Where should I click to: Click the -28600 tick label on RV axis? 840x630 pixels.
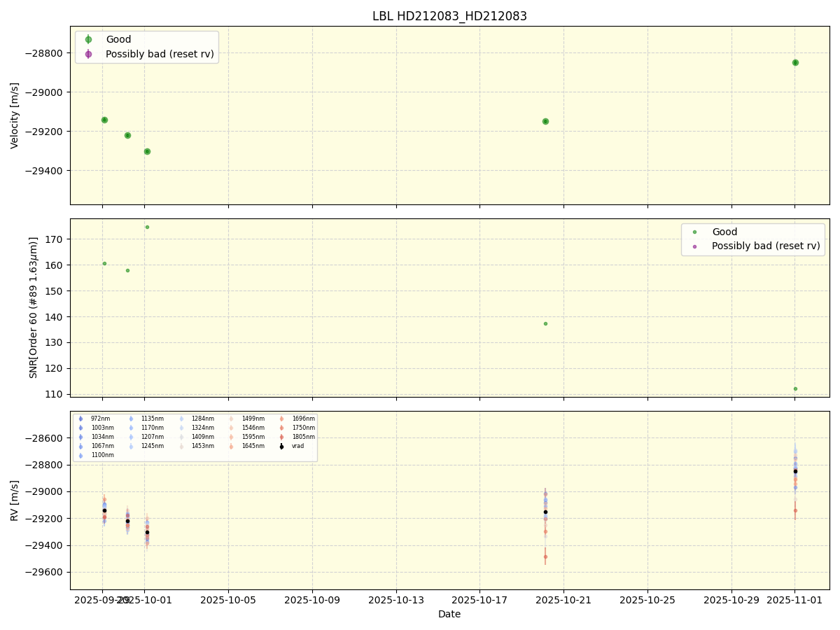(x=45, y=438)
